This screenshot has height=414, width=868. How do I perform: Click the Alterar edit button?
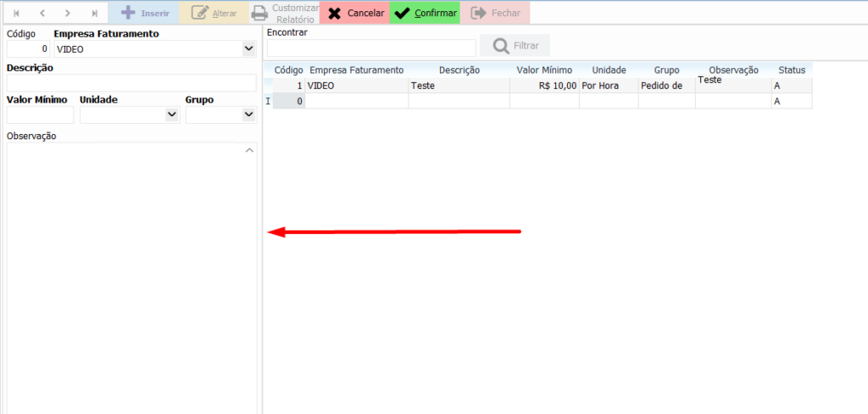(x=214, y=13)
